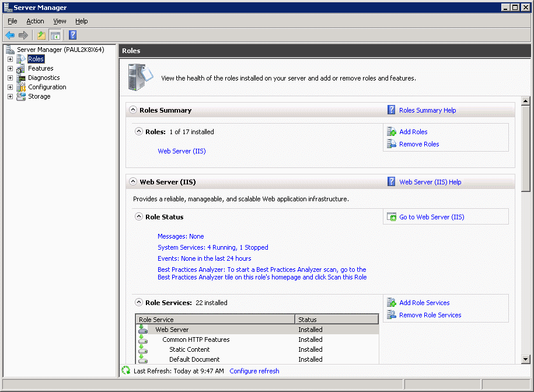Image resolution: width=534 pixels, height=392 pixels.
Task: Collapse the Role Services subsection
Action: (x=139, y=302)
